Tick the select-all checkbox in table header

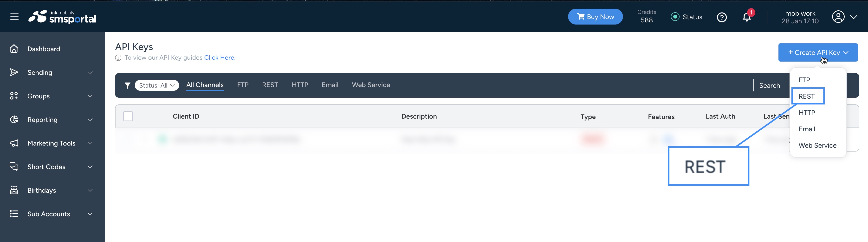pos(128,116)
